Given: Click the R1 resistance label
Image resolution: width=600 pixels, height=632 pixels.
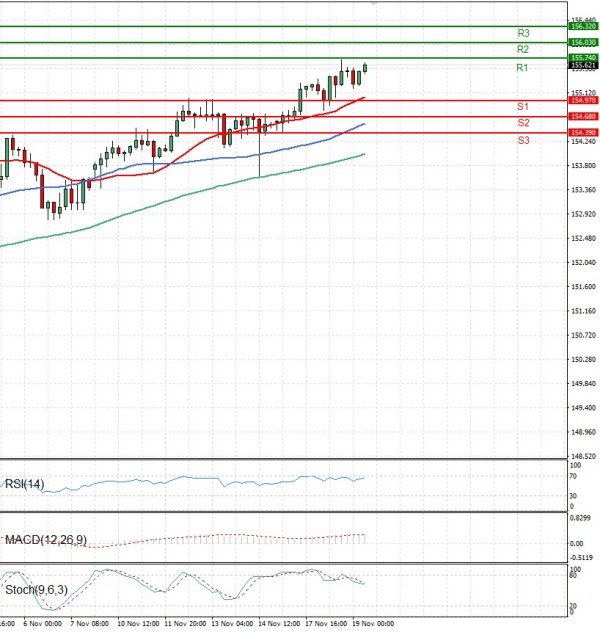Looking at the screenshot, I should 522,68.
